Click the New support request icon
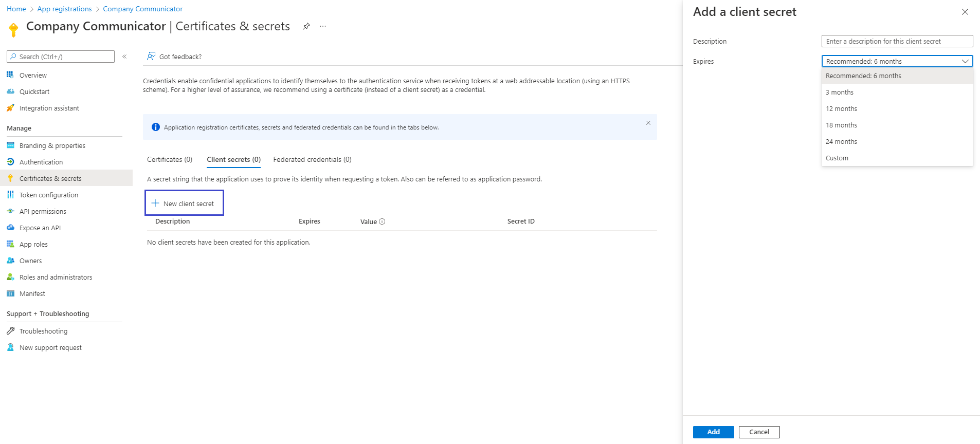The height and width of the screenshot is (444, 980). point(10,347)
